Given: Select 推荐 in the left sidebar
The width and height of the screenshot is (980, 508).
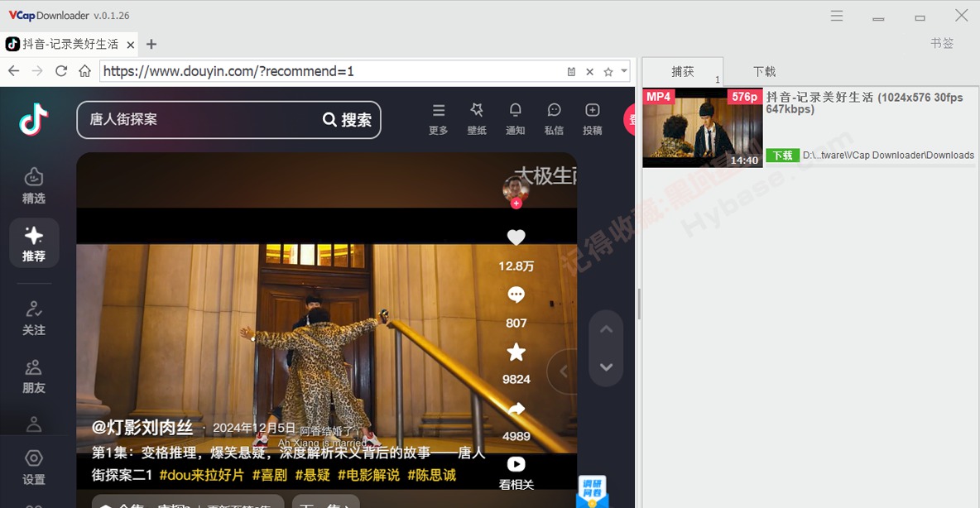Looking at the screenshot, I should pyautogui.click(x=34, y=243).
